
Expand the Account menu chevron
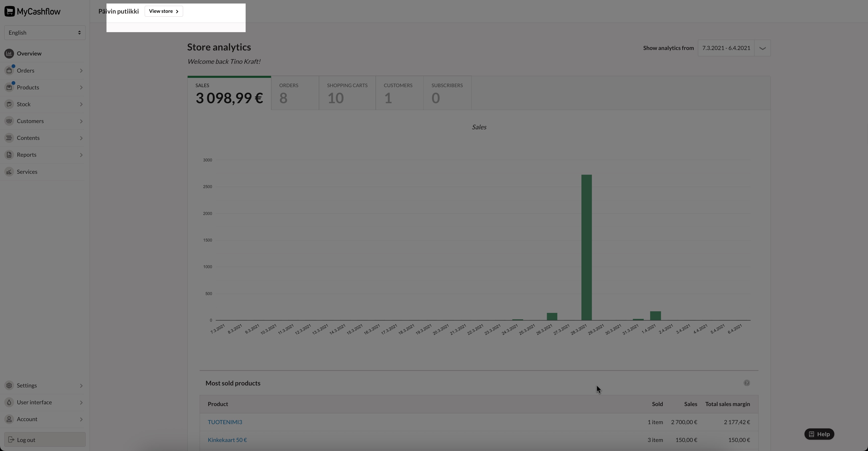81,420
